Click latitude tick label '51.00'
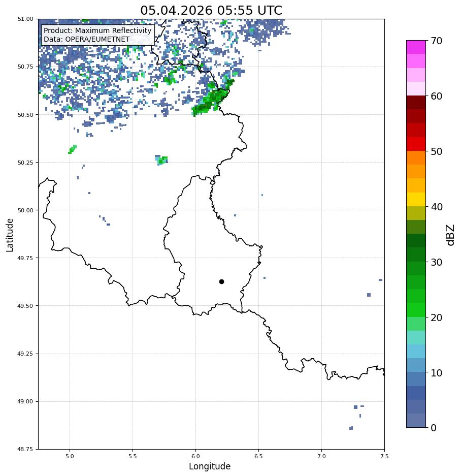Viewport: 461px width, 476px height. click(25, 19)
